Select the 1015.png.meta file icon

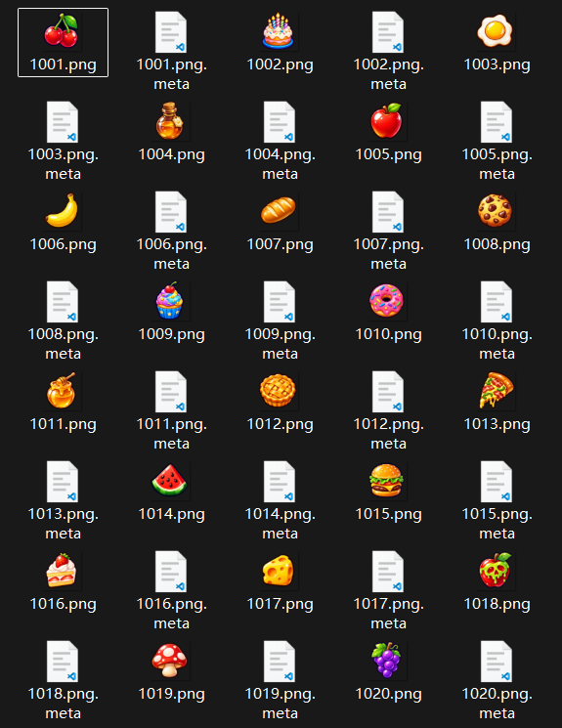tap(496, 482)
